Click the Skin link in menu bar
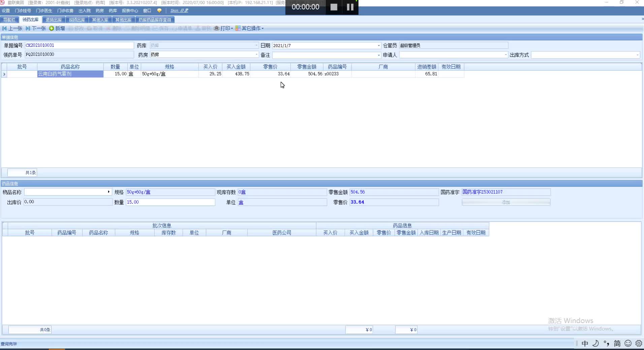 pyautogui.click(x=179, y=11)
